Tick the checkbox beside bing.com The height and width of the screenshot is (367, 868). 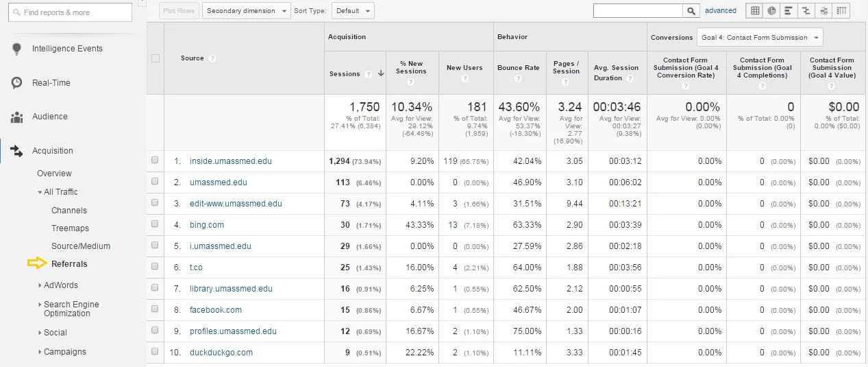click(x=155, y=224)
